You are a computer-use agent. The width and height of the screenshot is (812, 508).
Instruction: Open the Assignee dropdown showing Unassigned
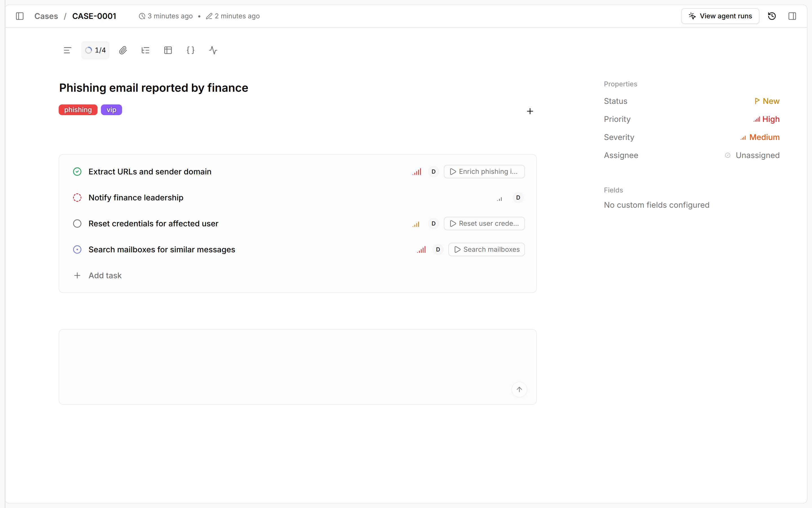point(752,156)
